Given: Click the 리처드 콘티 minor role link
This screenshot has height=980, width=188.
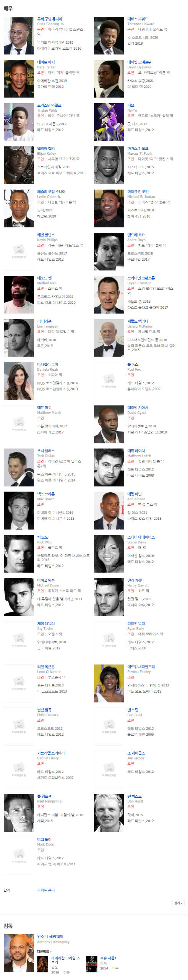Looking at the screenshot, I should pos(46,890).
